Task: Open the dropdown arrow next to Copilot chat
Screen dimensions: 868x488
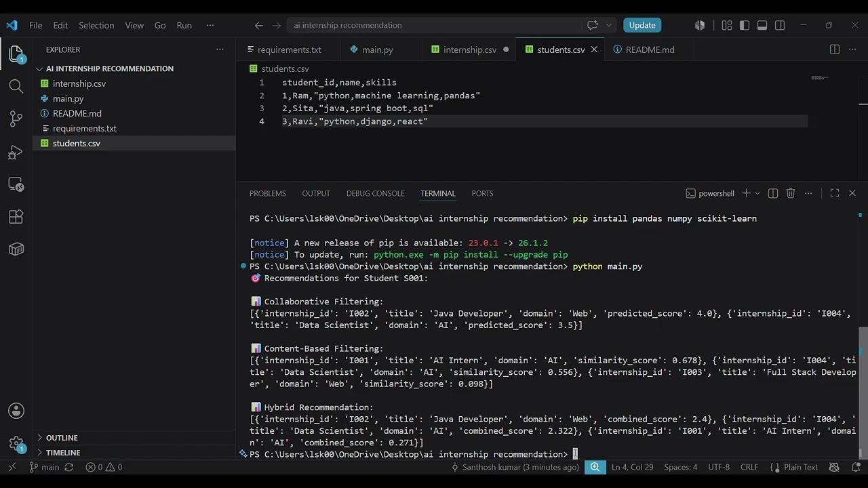Action: [x=608, y=25]
